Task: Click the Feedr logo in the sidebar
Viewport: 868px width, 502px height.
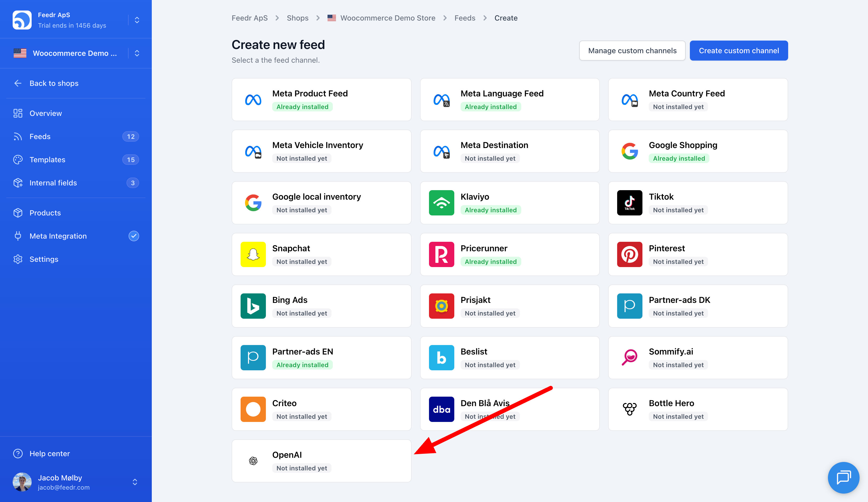Action: click(x=22, y=20)
